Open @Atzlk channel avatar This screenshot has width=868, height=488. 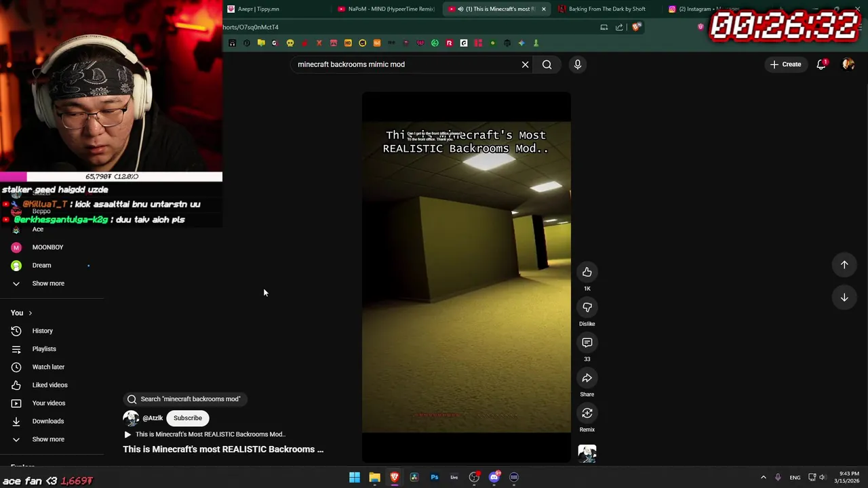[131, 418]
